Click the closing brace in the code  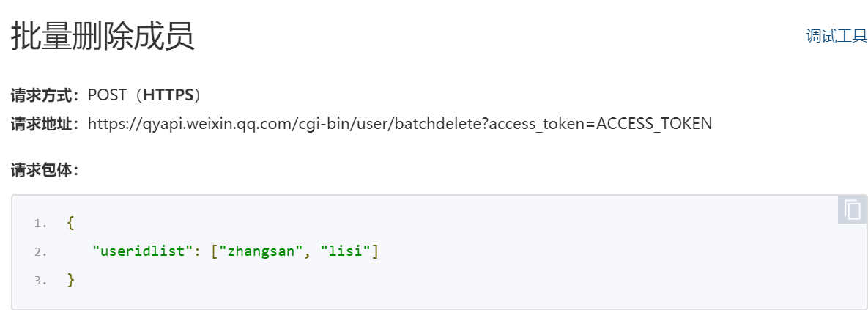pos(70,279)
